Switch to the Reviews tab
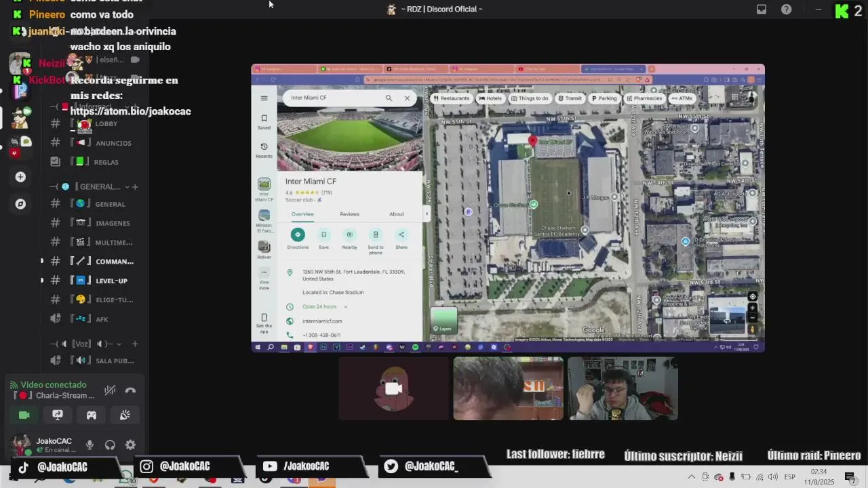Screen dimensions: 868x488 (x=349, y=214)
